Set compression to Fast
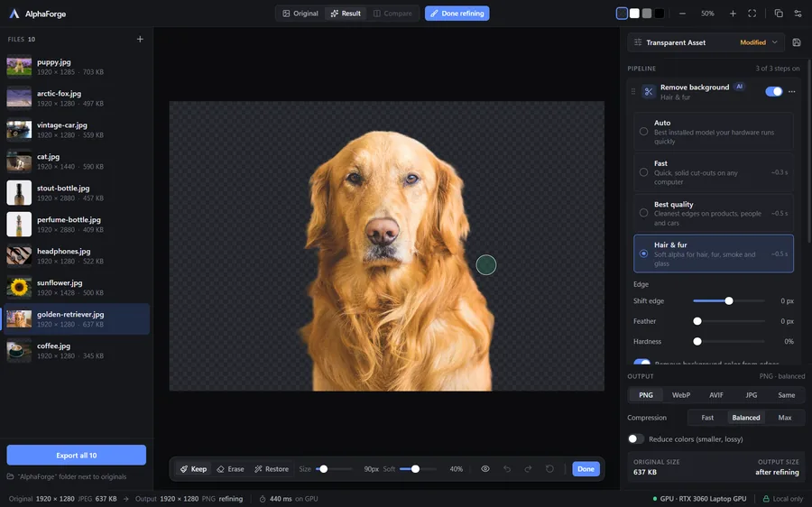This screenshot has height=507, width=812. tap(707, 418)
